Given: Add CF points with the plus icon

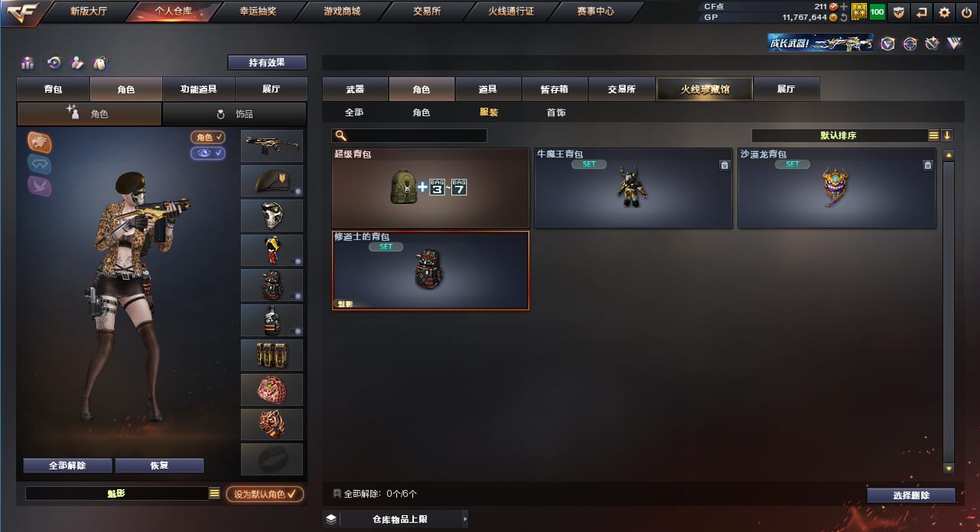Looking at the screenshot, I should coord(844,6).
